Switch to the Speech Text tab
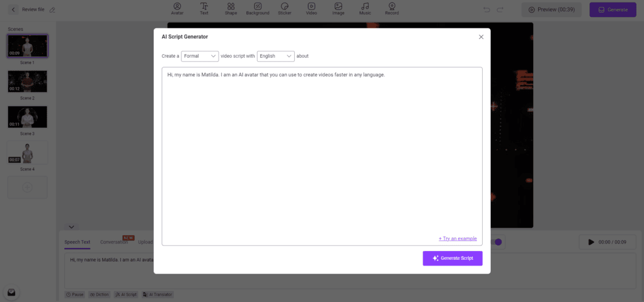This screenshot has width=644, height=302. (78, 242)
